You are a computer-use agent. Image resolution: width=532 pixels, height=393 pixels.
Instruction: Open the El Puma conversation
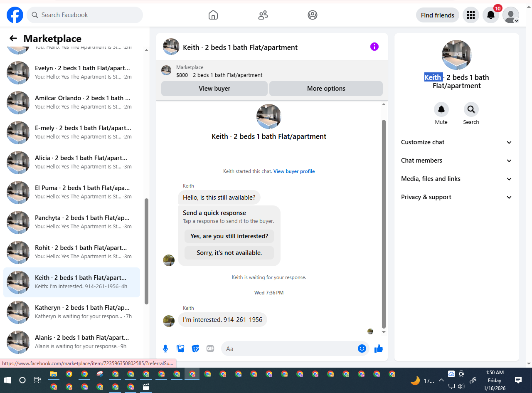pyautogui.click(x=71, y=192)
